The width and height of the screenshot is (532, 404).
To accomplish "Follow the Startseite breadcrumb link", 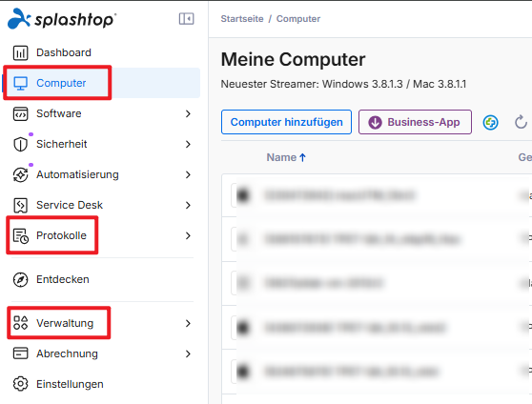I will click(242, 19).
